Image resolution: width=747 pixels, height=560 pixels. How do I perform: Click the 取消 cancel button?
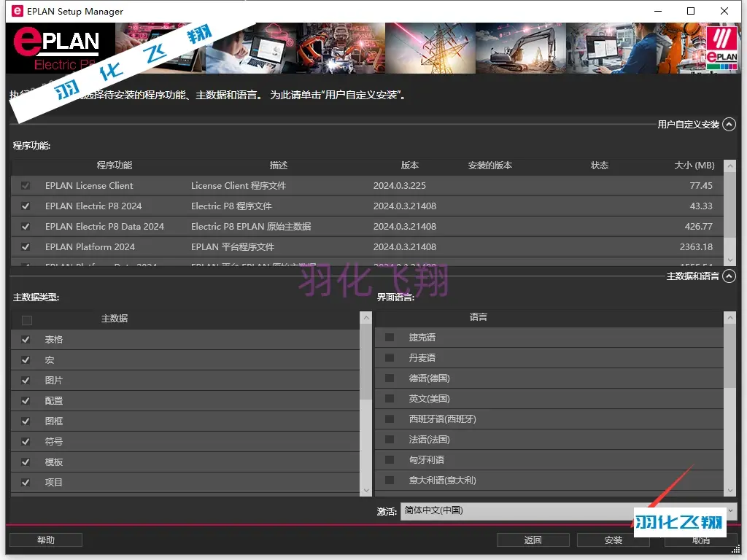click(700, 540)
